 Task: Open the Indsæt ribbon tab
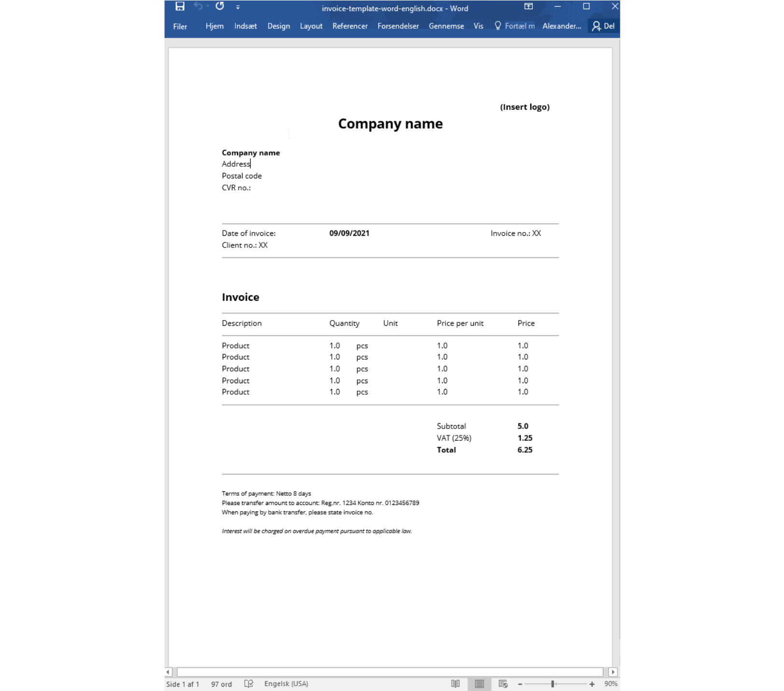245,26
